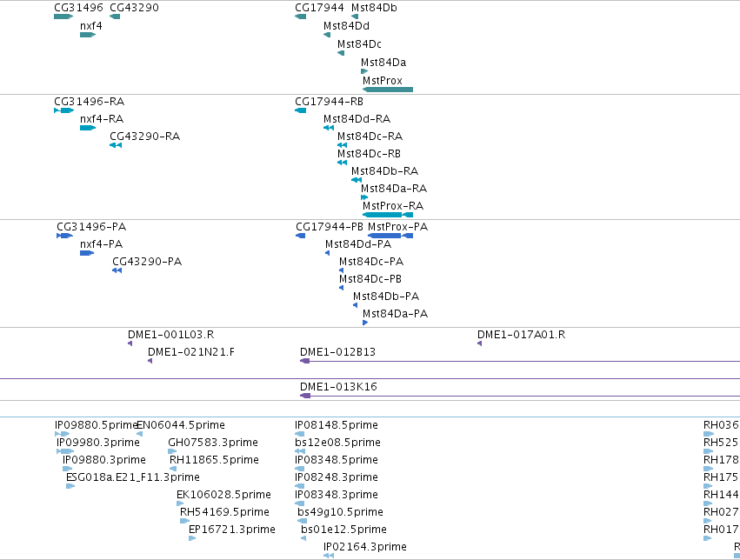Select the RH54169.5prime EST arrow

(x=184, y=522)
